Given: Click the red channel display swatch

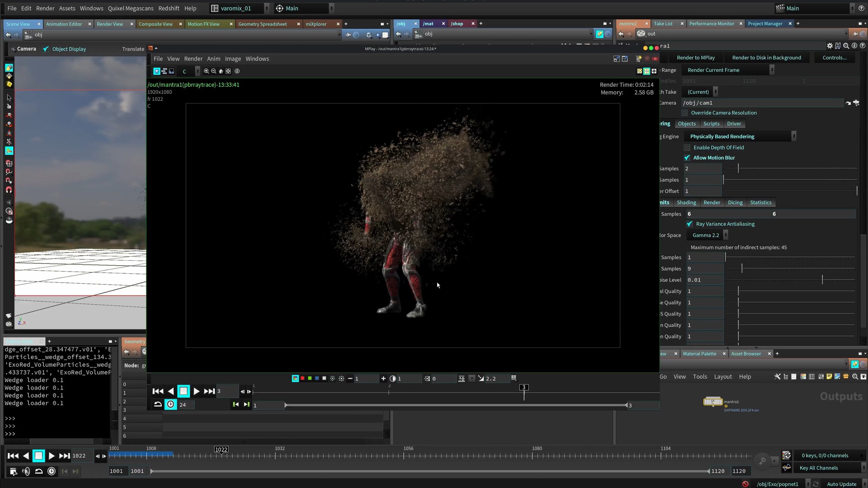Looking at the screenshot, I should pos(302,379).
